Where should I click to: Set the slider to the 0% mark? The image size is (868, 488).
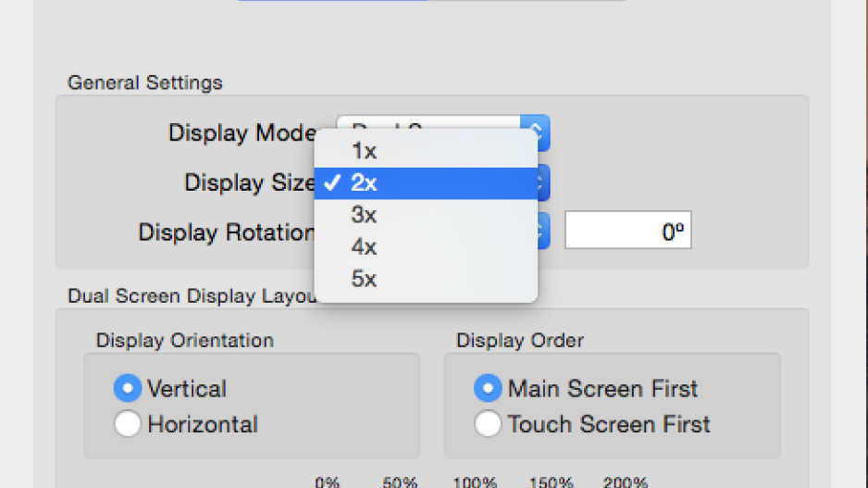(x=328, y=482)
